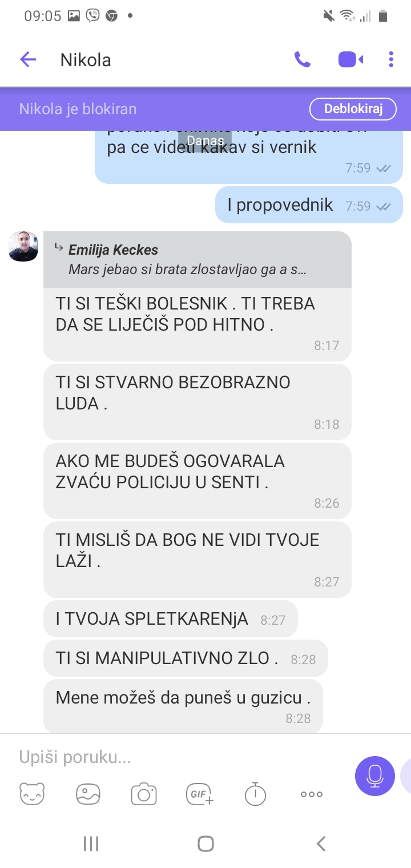Open the GIF creator icon
Image resolution: width=411 pixels, height=868 pixels.
pyautogui.click(x=200, y=794)
